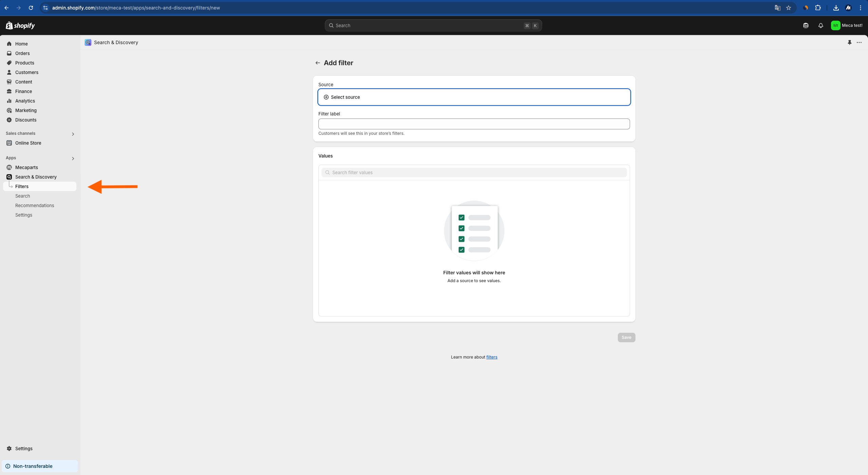Click the disabled Save button
Image resolution: width=868 pixels, height=475 pixels.
[x=626, y=337]
